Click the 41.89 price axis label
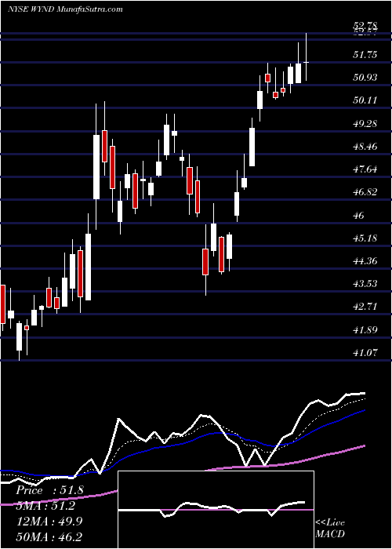This screenshot has width=392, height=549. [365, 329]
